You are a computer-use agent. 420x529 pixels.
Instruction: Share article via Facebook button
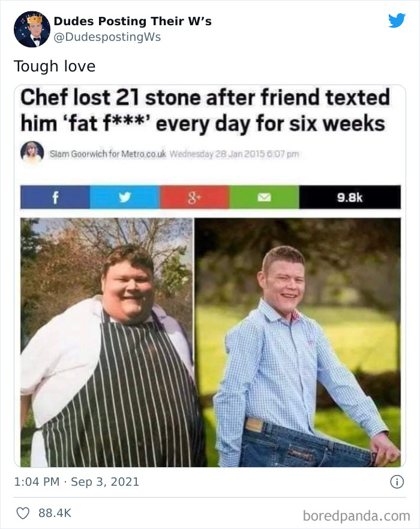click(x=55, y=197)
